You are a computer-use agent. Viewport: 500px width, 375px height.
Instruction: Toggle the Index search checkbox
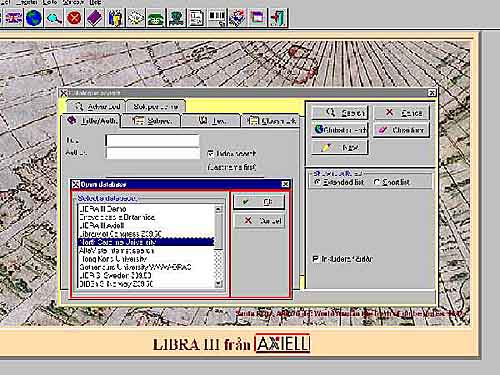211,153
